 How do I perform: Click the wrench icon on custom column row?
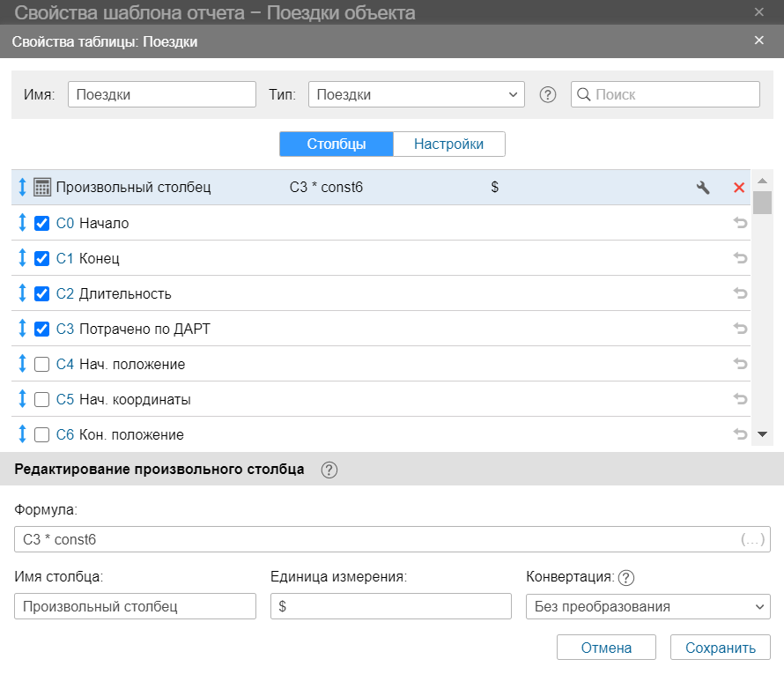coord(703,188)
